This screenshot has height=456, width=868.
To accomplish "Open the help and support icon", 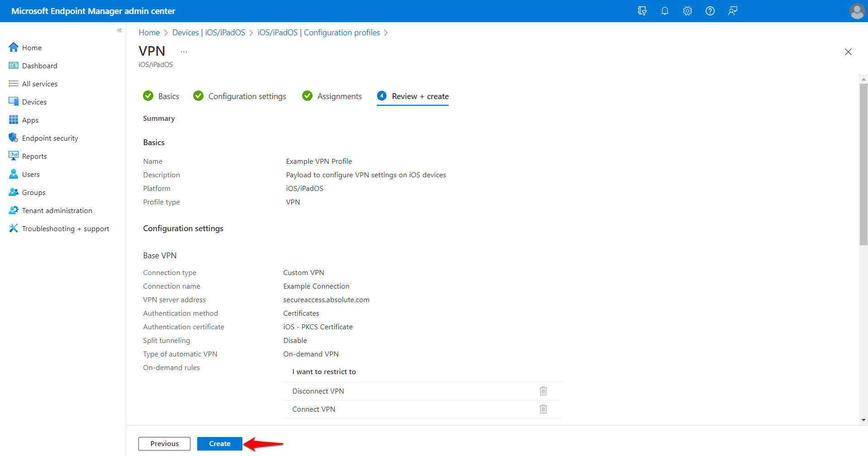I will pyautogui.click(x=710, y=11).
